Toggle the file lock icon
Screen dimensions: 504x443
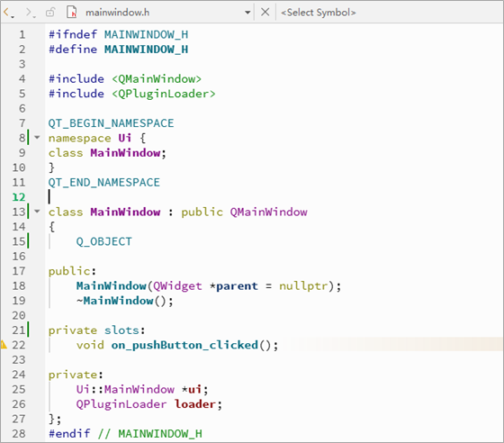pyautogui.click(x=50, y=13)
